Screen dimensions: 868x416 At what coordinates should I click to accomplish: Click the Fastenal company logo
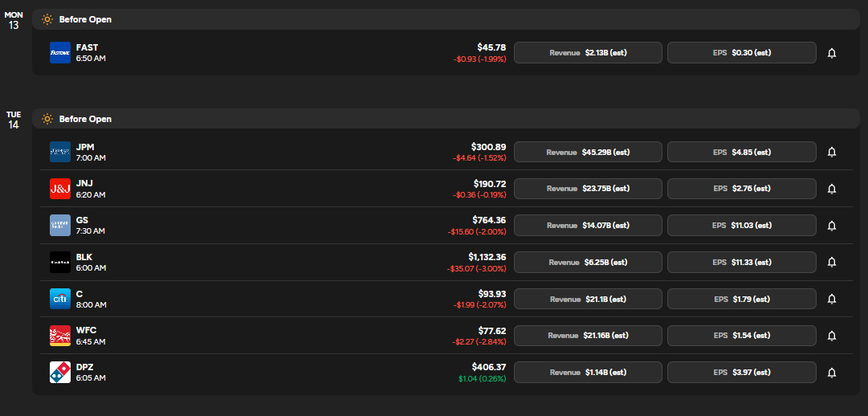tap(59, 53)
